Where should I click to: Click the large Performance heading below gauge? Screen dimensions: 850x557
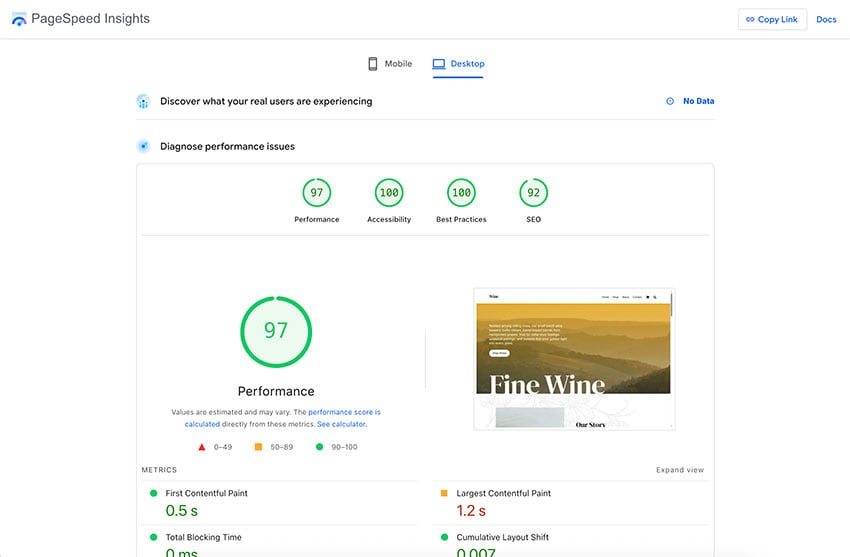pos(276,391)
